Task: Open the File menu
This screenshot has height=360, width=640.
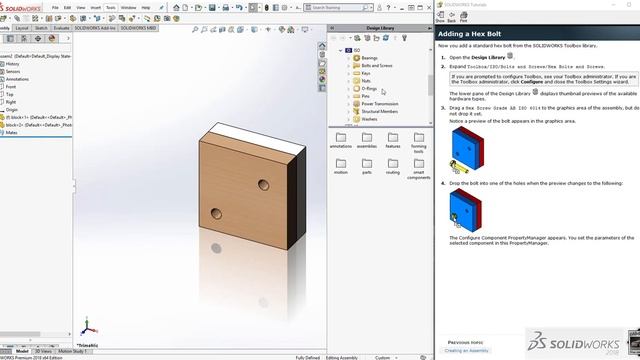Action: (55, 7)
